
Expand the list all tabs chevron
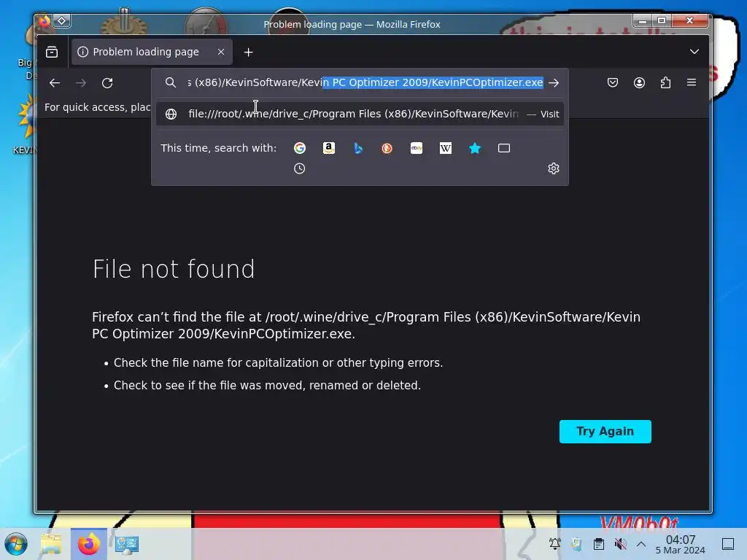click(x=694, y=52)
